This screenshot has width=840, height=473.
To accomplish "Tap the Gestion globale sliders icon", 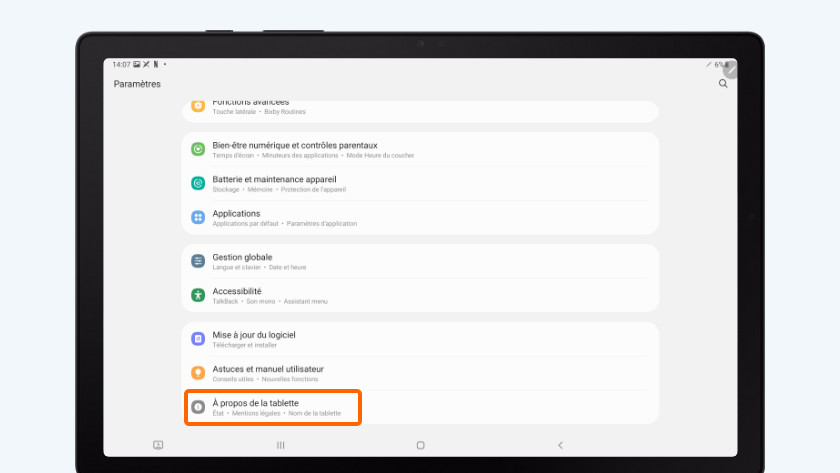I will tap(198, 261).
